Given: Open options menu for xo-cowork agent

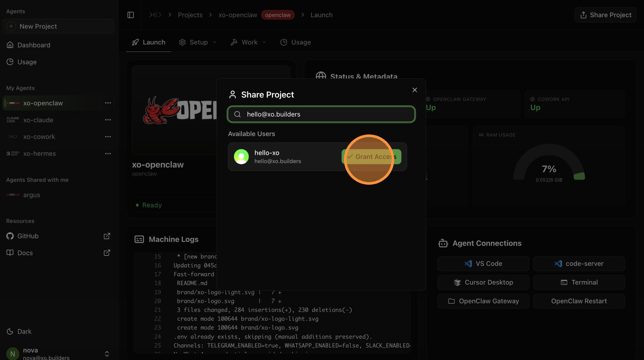Looking at the screenshot, I should (108, 137).
